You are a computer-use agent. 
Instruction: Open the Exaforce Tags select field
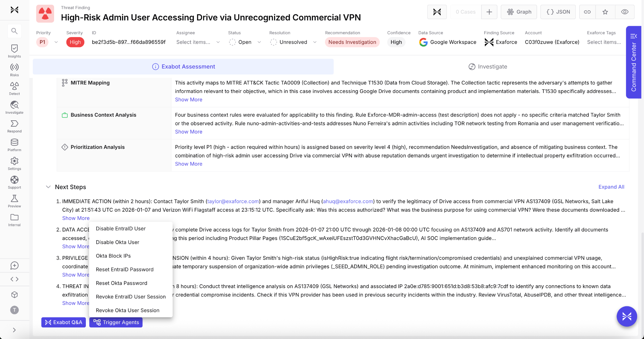(604, 42)
